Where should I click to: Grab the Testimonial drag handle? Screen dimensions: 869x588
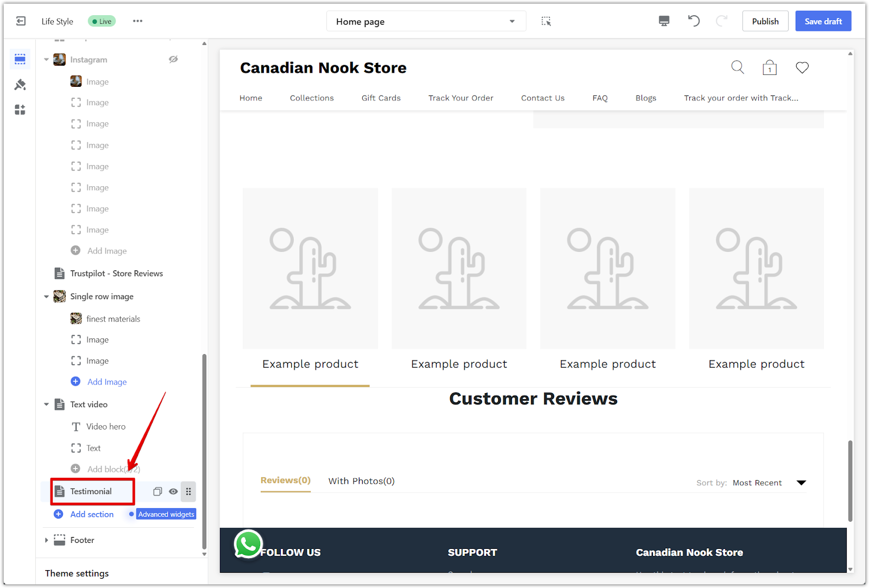click(188, 491)
